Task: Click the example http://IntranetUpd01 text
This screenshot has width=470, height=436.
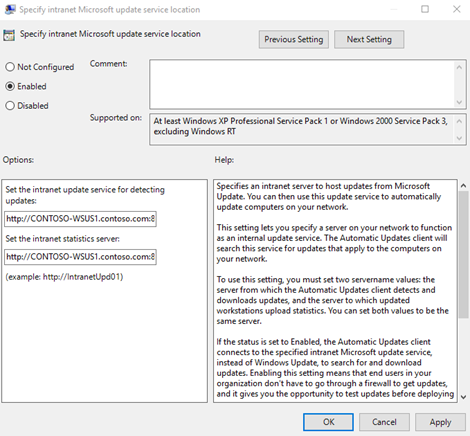Action: (64, 277)
